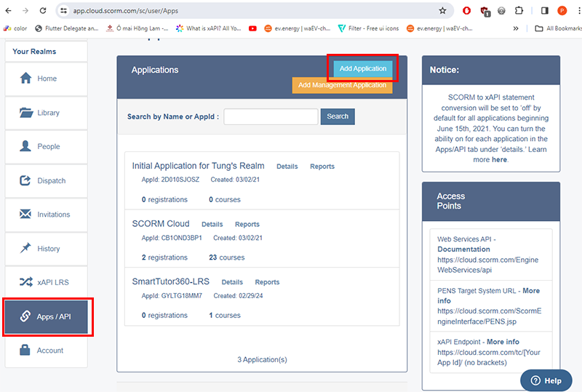Screen dimensions: 582x392
Task: View Details for SCORM Cloud
Action: pos(212,225)
